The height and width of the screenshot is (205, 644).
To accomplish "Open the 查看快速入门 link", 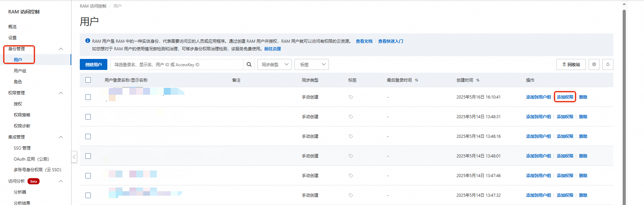I will click(x=390, y=41).
